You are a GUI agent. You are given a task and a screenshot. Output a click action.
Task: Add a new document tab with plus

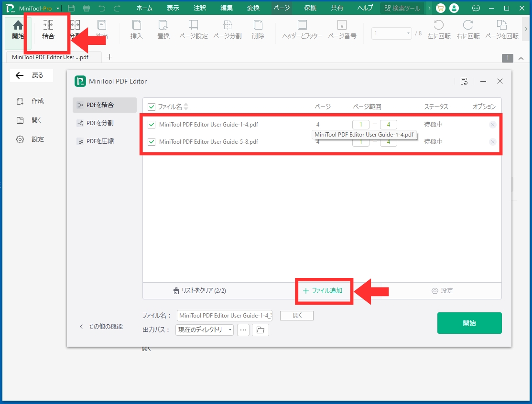coord(109,57)
